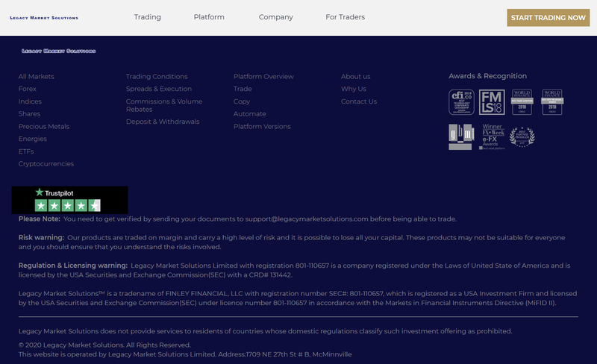Open the About us link
This screenshot has height=364, width=597.
point(356,77)
